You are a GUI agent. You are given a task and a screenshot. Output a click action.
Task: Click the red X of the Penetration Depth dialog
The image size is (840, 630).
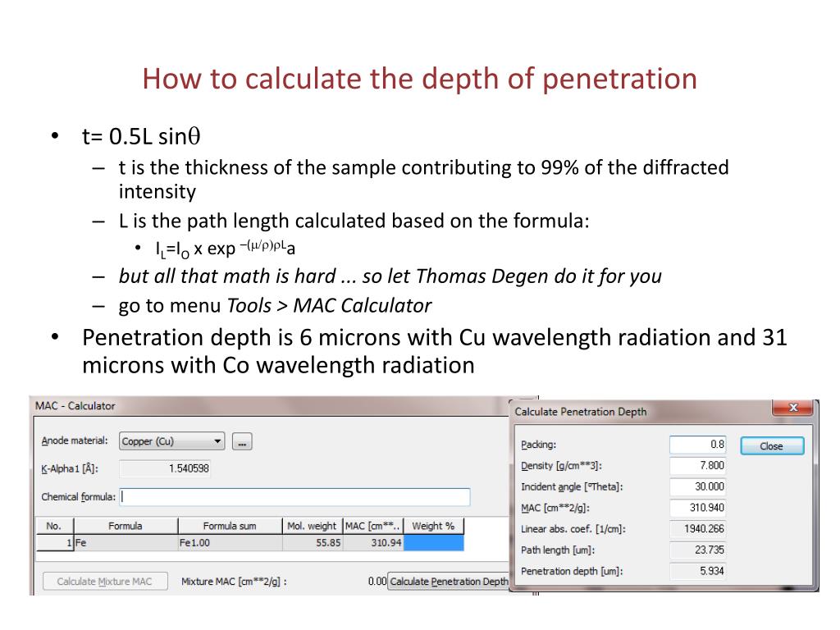[x=793, y=408]
